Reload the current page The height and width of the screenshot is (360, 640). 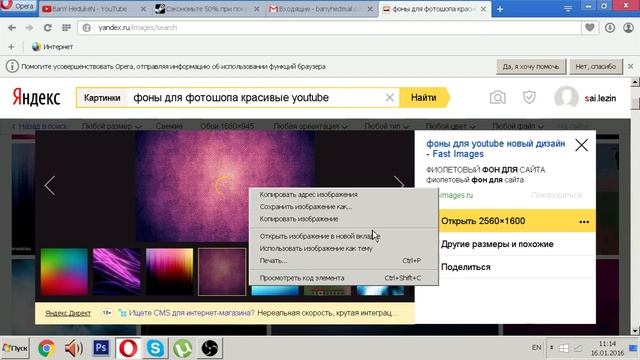pyautogui.click(x=48, y=28)
